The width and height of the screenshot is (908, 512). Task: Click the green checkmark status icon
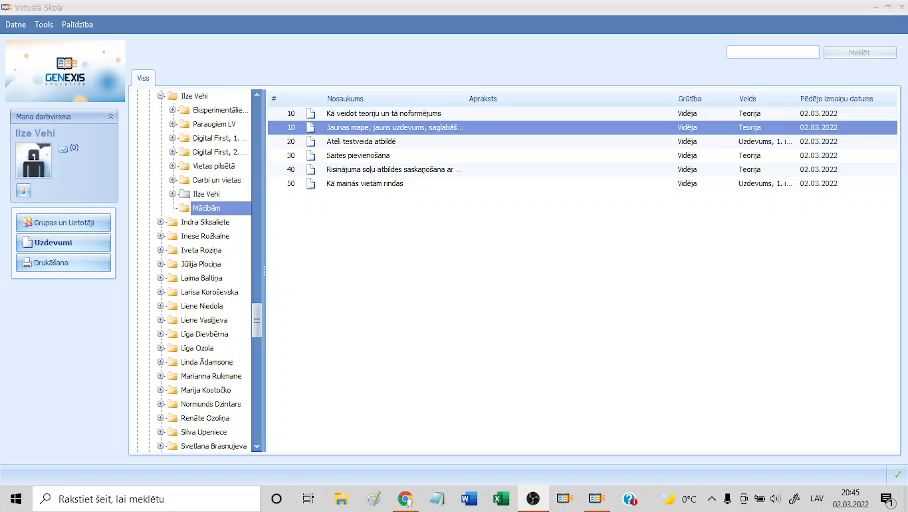tap(897, 473)
